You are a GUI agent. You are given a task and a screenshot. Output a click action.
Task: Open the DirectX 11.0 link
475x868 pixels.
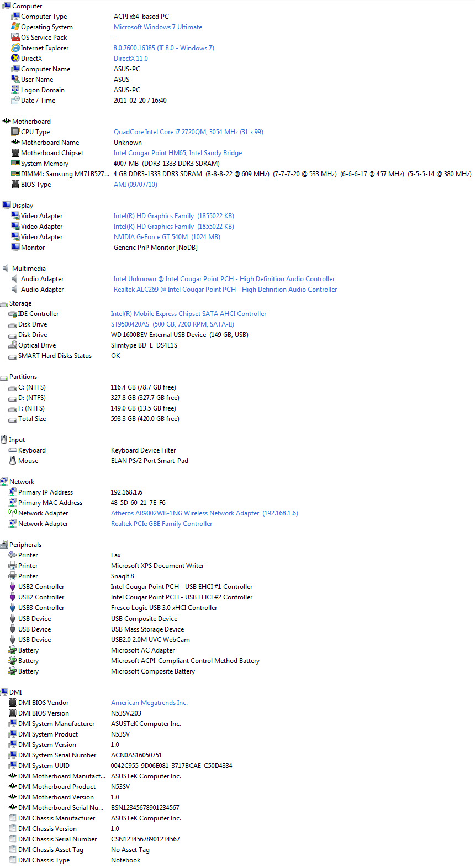131,58
